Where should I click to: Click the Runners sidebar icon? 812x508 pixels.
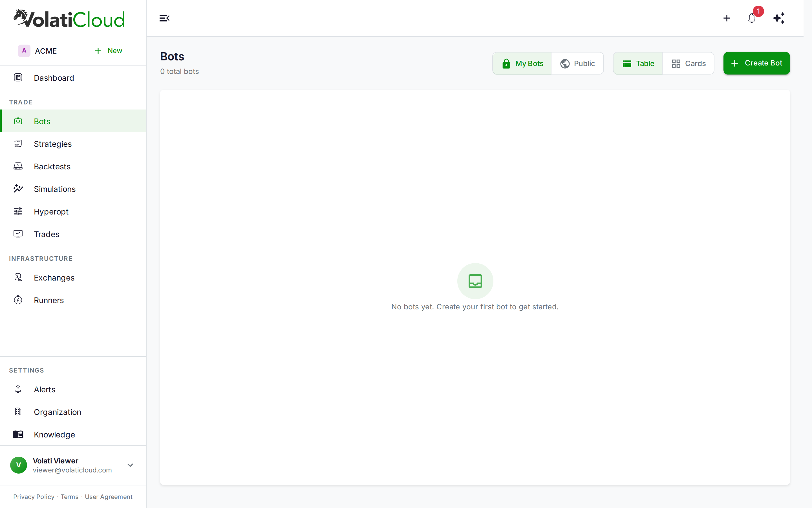[x=18, y=300]
